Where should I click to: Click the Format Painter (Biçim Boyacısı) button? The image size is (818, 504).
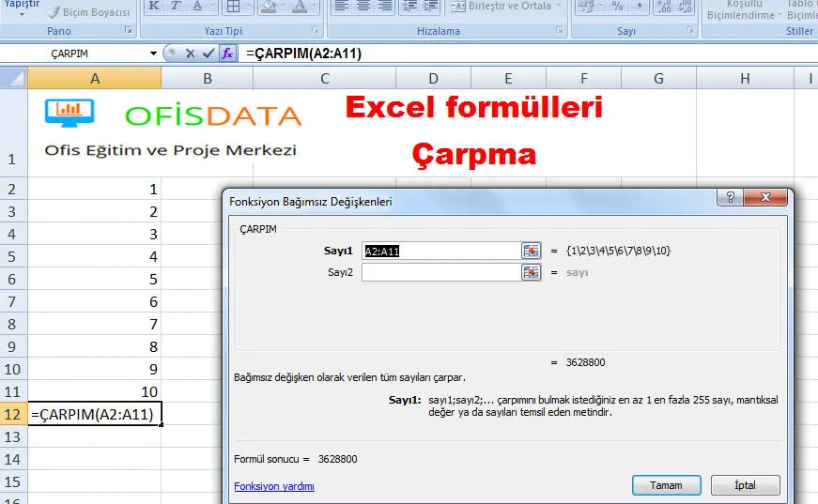click(x=89, y=12)
